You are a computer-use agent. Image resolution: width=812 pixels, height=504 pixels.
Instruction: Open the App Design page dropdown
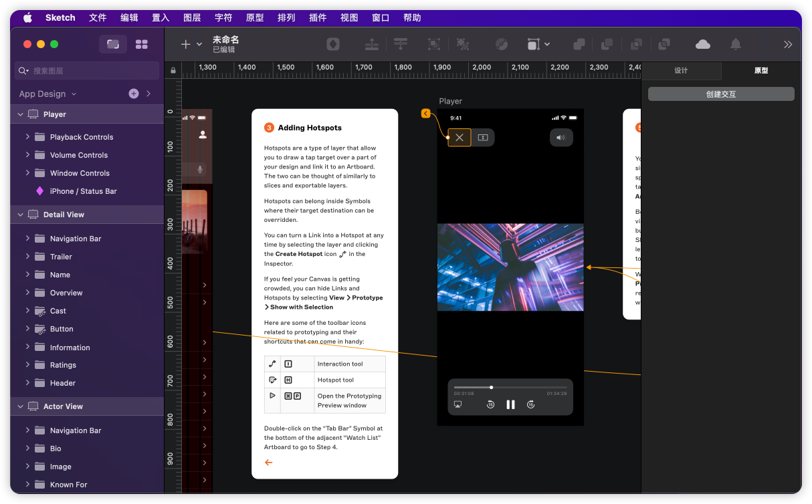[47, 94]
